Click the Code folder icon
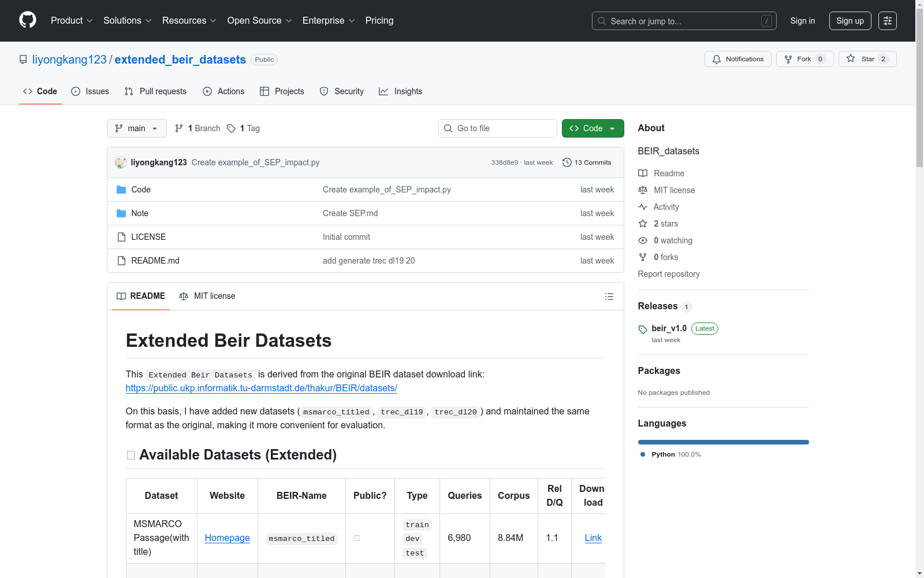 tap(121, 190)
